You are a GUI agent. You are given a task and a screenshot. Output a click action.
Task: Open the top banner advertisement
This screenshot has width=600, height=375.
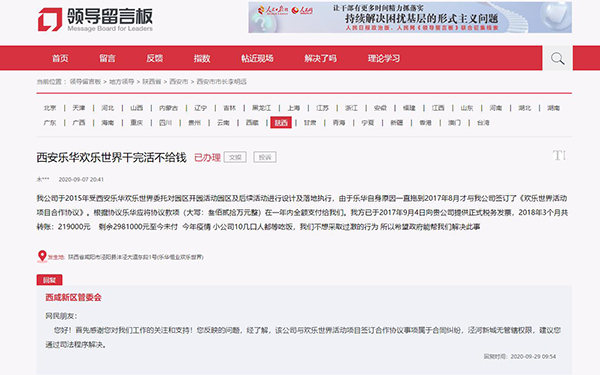click(x=410, y=17)
